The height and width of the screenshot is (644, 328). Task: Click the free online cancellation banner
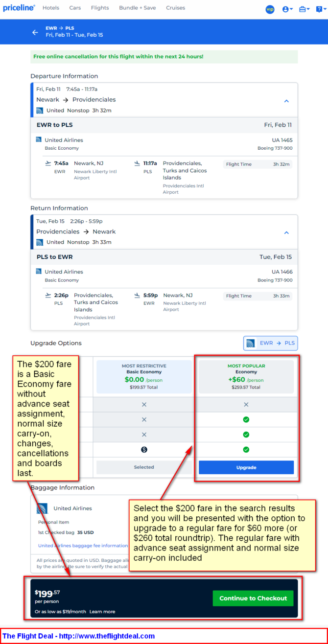(x=164, y=57)
